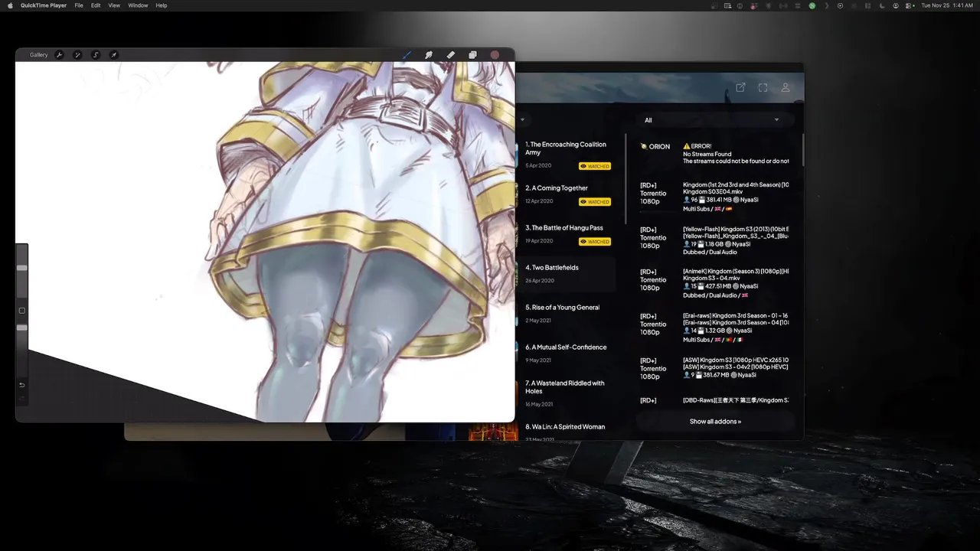Viewport: 980px width, 551px height.
Task: Open the Help menu
Action: pos(162,5)
